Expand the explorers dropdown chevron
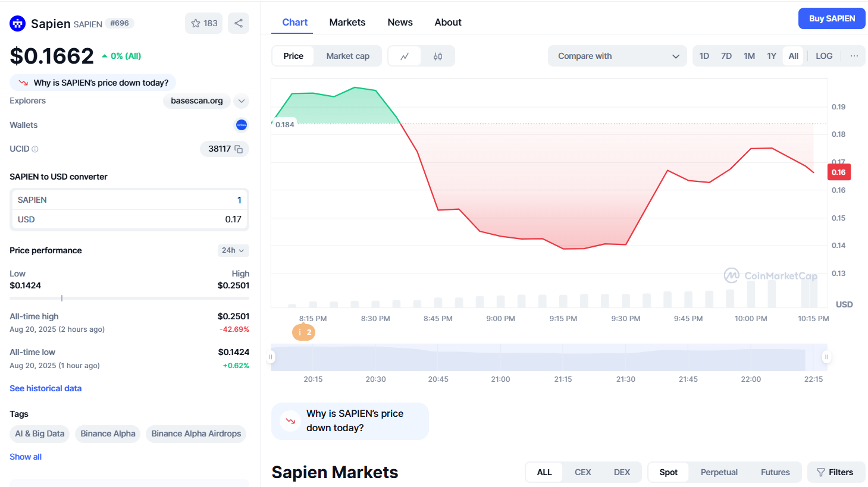Viewport: 868px width, 487px height. point(242,101)
